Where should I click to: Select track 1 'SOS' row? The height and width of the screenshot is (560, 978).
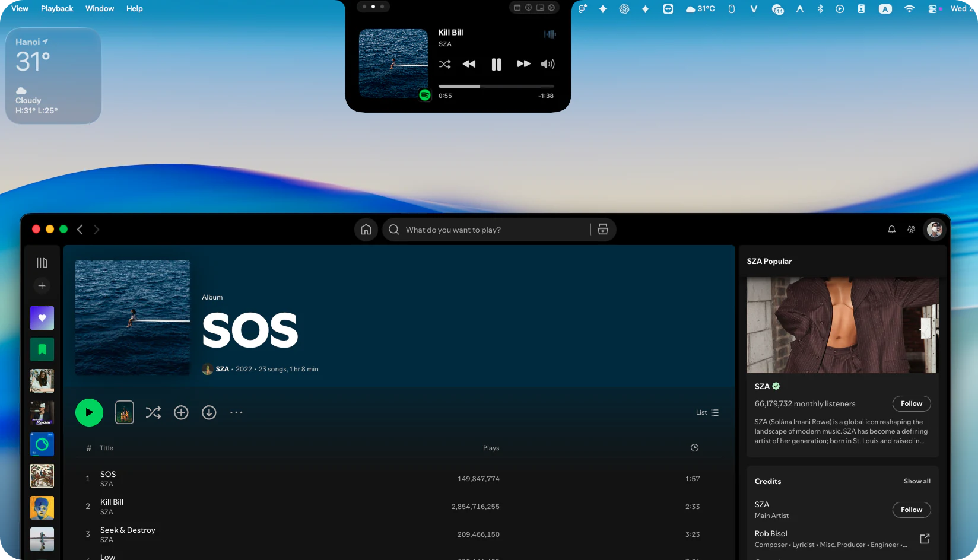tap(399, 479)
